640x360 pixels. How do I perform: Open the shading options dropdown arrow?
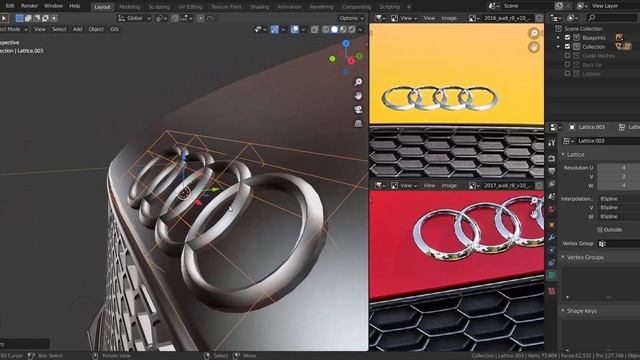tap(360, 29)
